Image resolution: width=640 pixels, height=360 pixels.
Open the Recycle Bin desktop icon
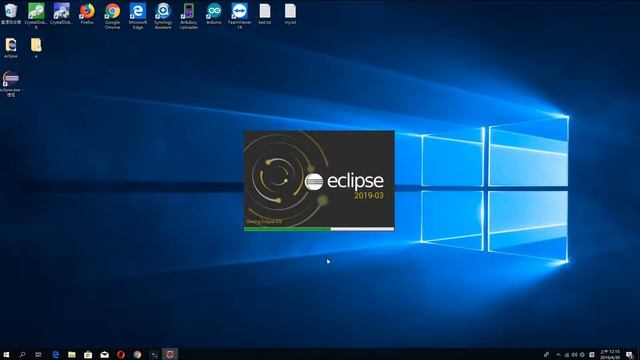[x=11, y=13]
